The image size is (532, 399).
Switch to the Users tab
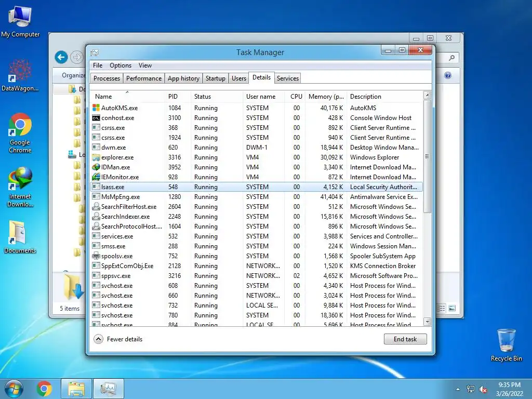(x=239, y=78)
